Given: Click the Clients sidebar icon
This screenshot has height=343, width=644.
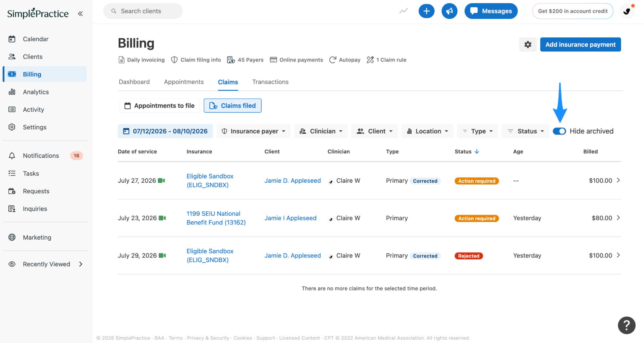Looking at the screenshot, I should point(12,57).
